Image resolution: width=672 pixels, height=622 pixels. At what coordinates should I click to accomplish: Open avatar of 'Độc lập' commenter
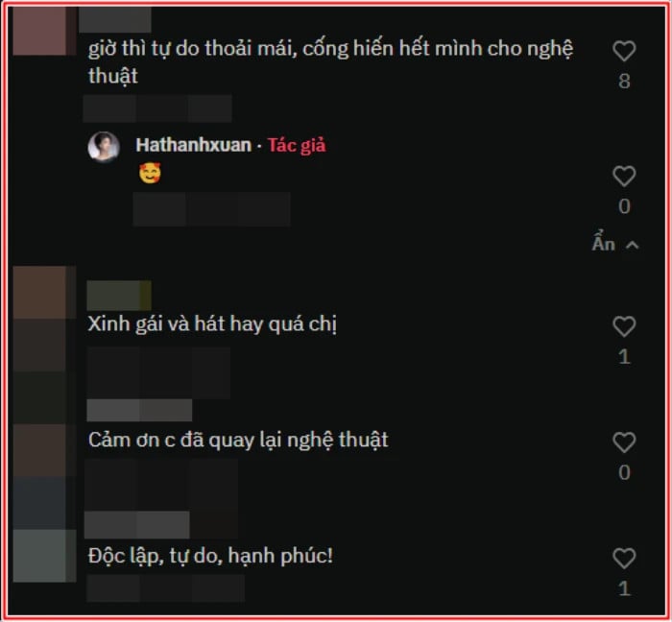39,556
